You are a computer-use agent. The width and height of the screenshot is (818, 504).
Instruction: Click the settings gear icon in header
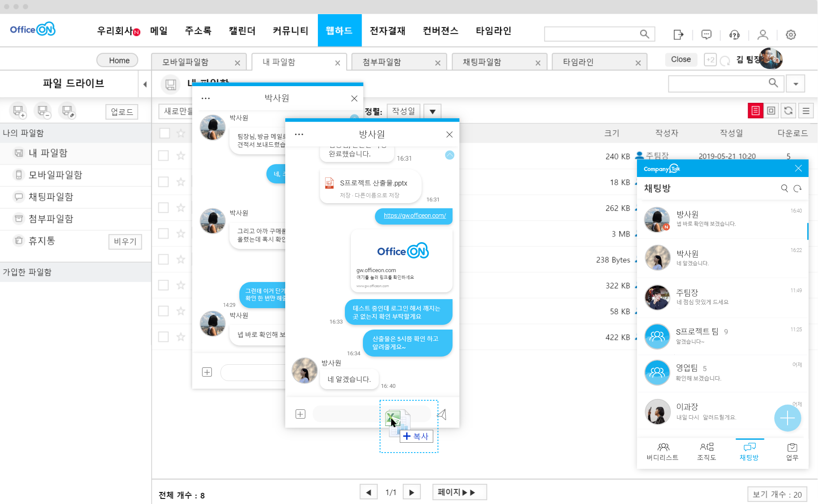(791, 35)
